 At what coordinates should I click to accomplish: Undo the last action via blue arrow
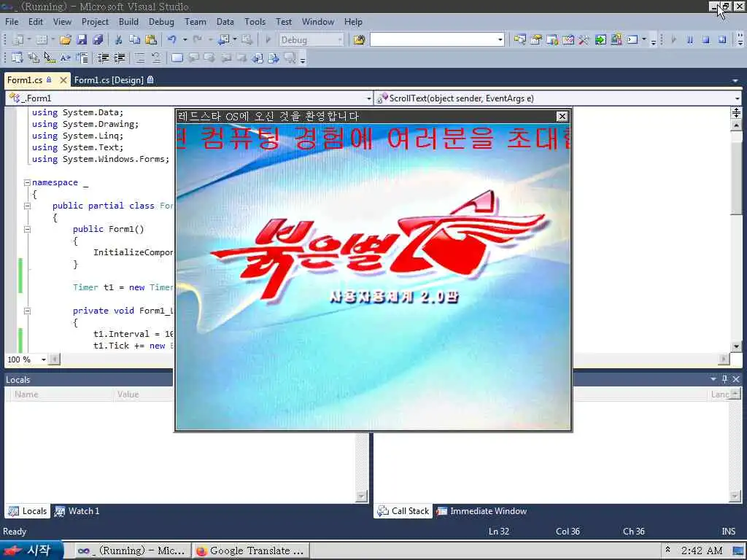tap(172, 40)
